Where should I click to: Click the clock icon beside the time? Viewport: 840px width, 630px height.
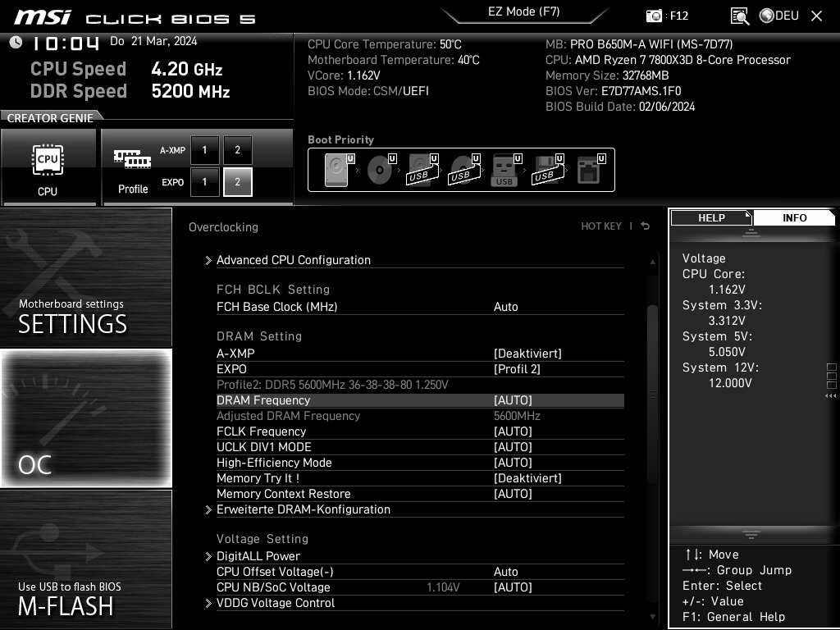click(x=16, y=43)
